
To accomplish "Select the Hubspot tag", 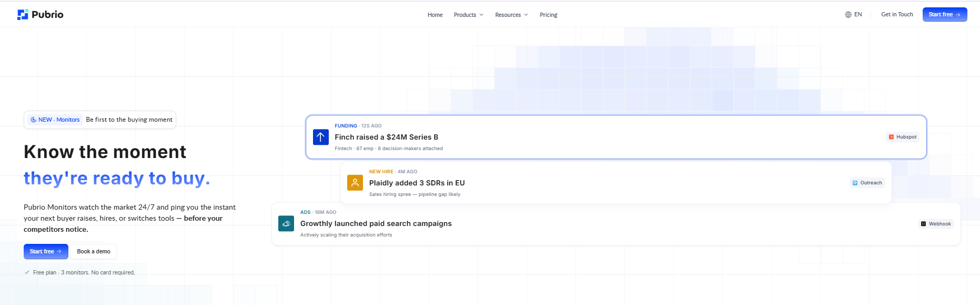I will pyautogui.click(x=903, y=137).
